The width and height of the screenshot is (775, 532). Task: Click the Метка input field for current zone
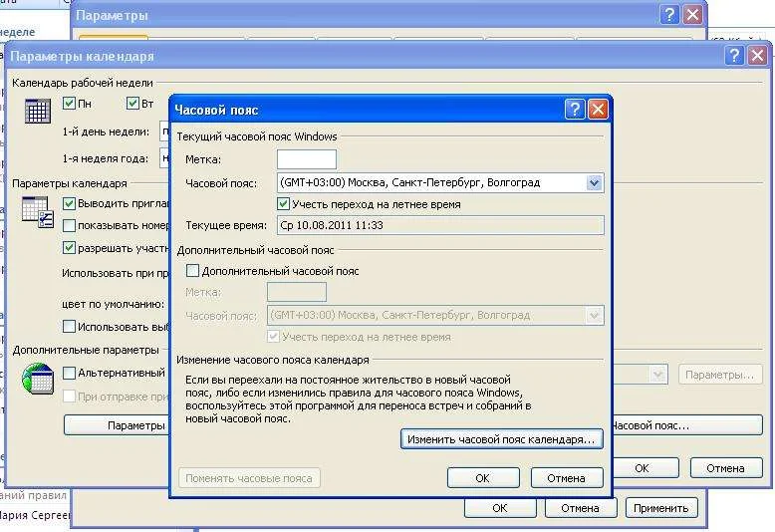click(x=307, y=159)
